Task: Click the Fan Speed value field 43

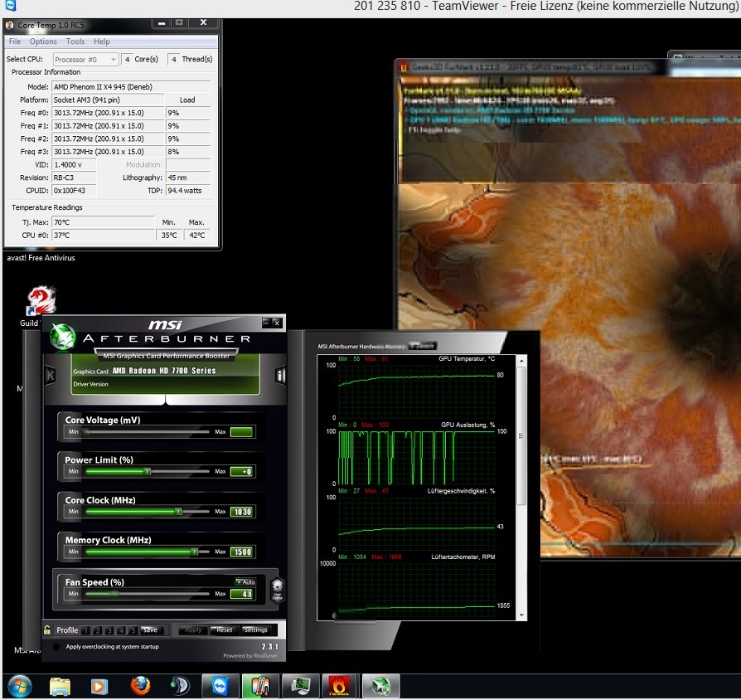Action: [x=243, y=594]
